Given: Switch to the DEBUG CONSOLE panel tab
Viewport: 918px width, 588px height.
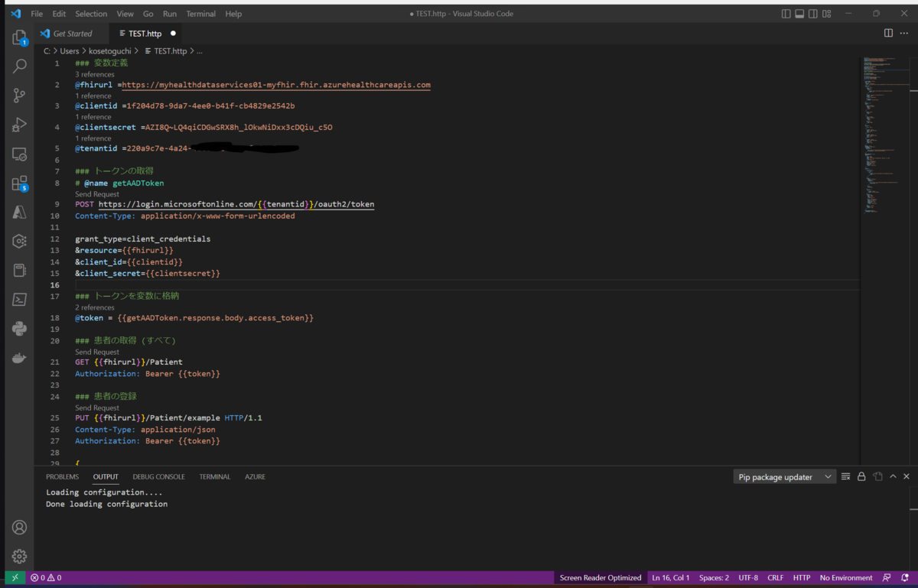Looking at the screenshot, I should 158,476.
